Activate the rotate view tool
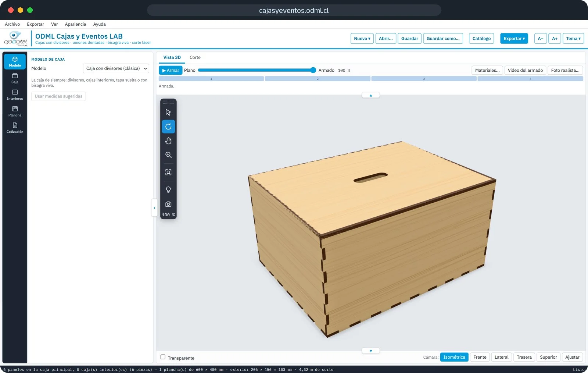 [x=168, y=127]
